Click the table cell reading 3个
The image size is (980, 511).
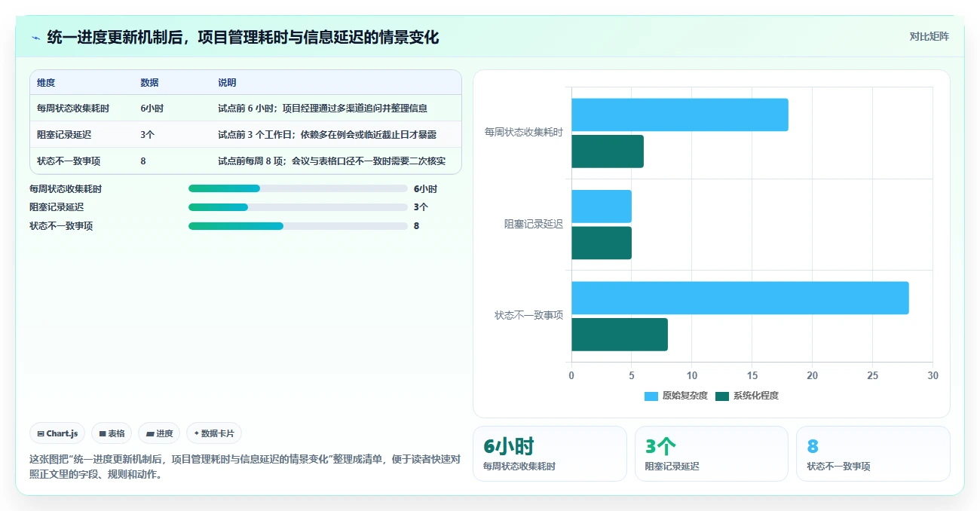[148, 135]
